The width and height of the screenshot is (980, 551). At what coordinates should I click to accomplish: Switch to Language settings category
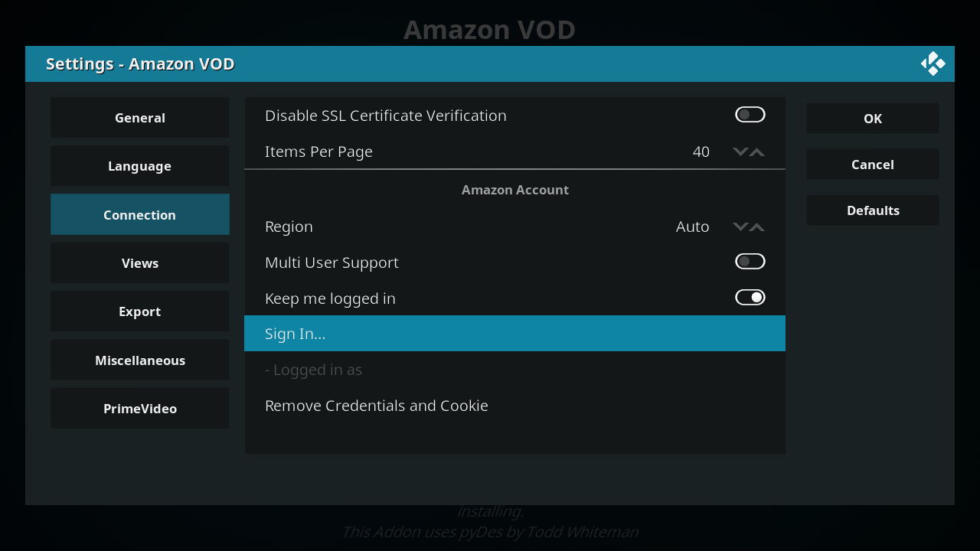tap(140, 166)
